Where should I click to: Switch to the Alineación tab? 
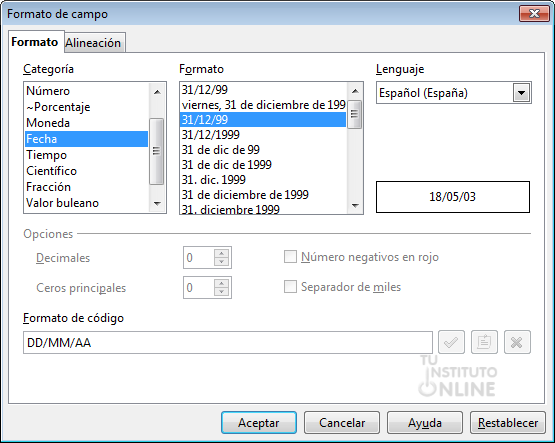(93, 43)
